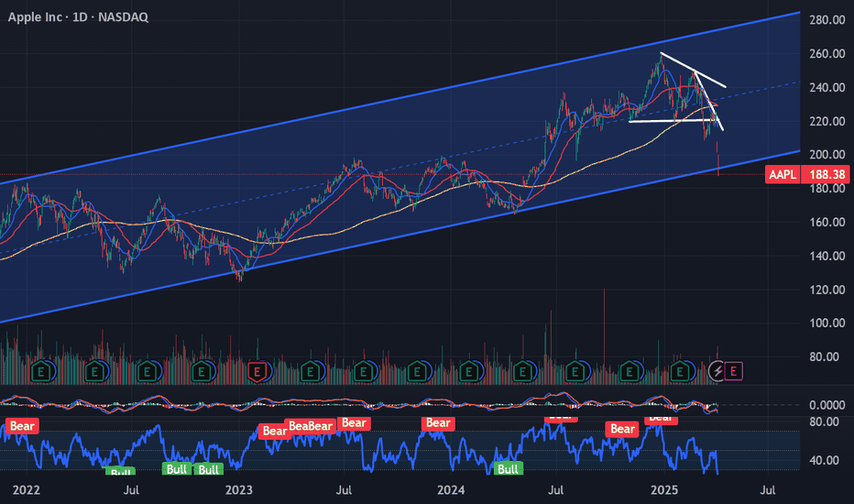Click the Jul label between 2023 and 2024

(344, 490)
